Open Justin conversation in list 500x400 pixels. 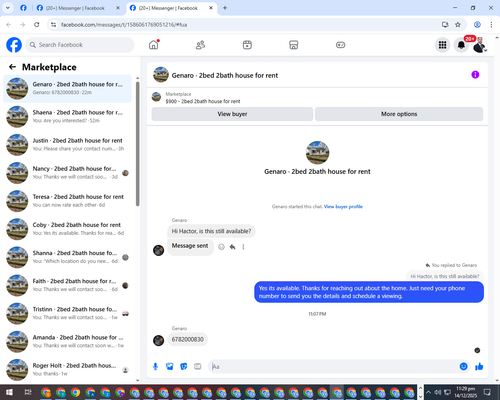click(67, 145)
